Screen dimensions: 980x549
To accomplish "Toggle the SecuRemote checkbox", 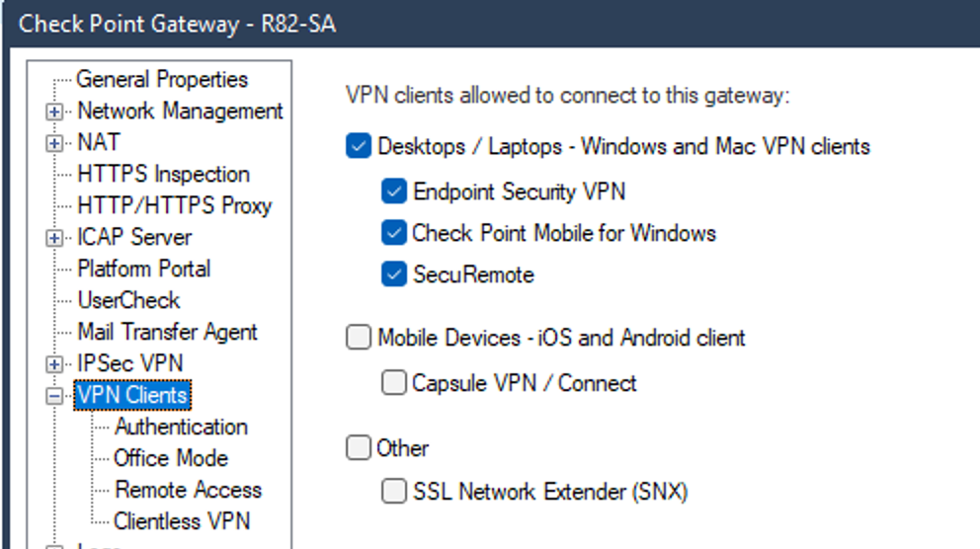I will [x=394, y=274].
